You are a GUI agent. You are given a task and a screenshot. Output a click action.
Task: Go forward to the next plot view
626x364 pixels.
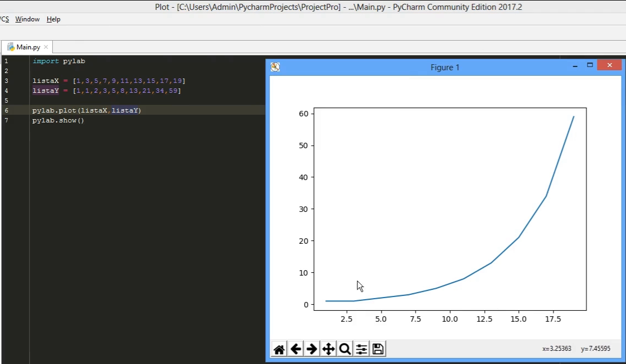(312, 349)
